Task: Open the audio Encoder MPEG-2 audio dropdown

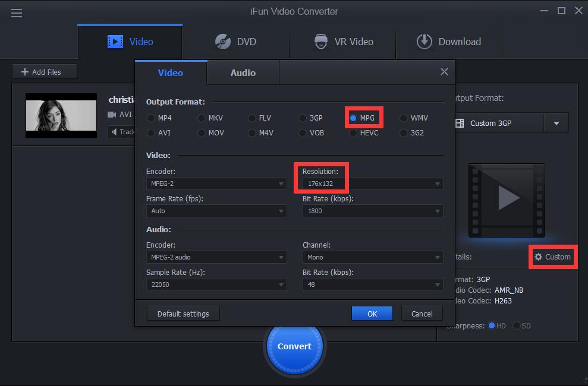Action: [216, 257]
